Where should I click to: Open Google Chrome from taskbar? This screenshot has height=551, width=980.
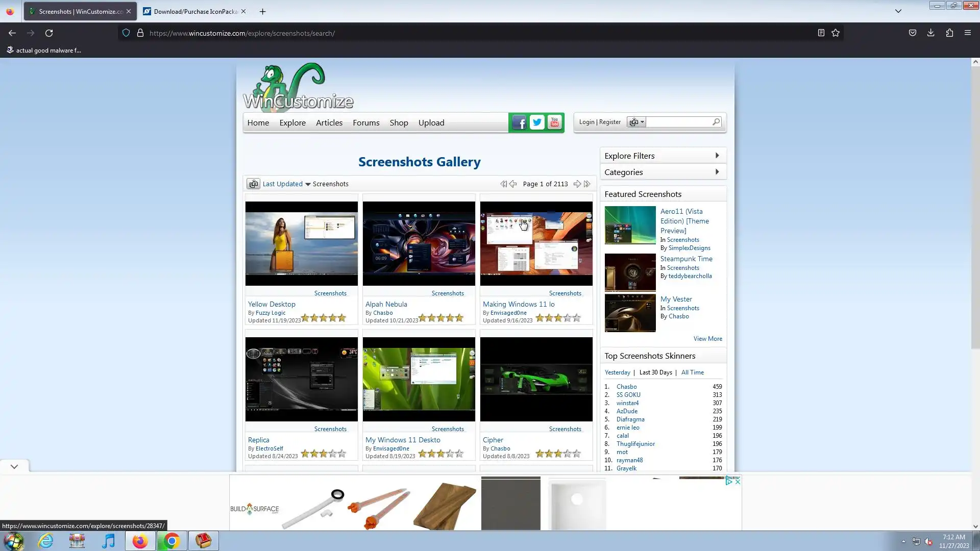171,541
